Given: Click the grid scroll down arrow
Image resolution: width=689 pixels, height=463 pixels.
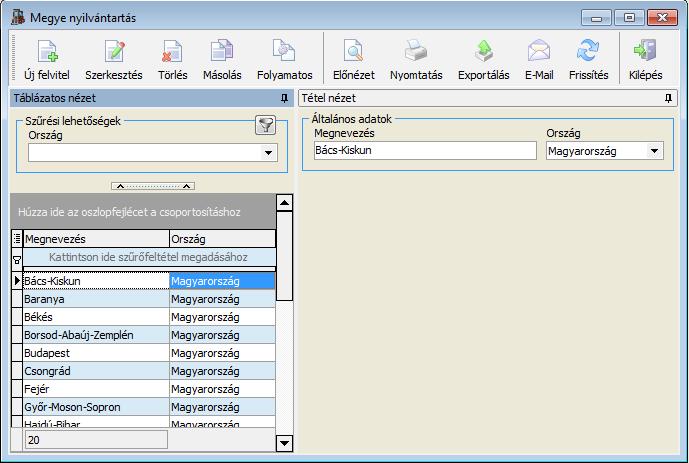Looking at the screenshot, I should pyautogui.click(x=284, y=443).
